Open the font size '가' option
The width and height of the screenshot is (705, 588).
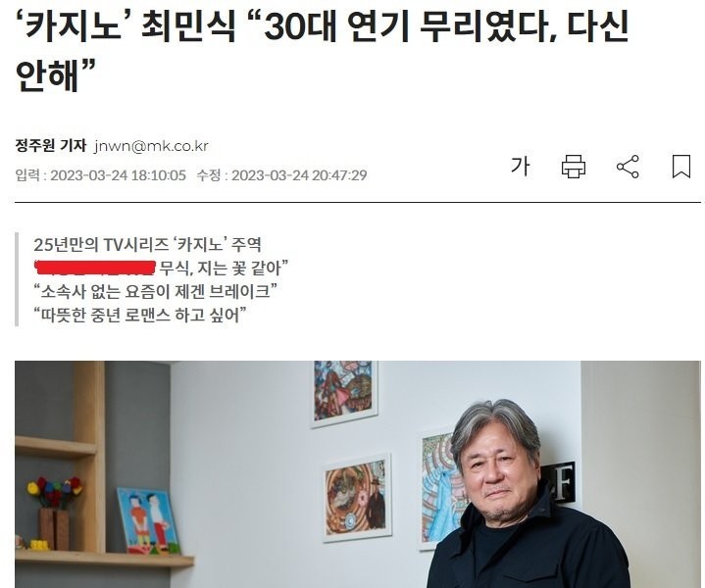coord(521,166)
